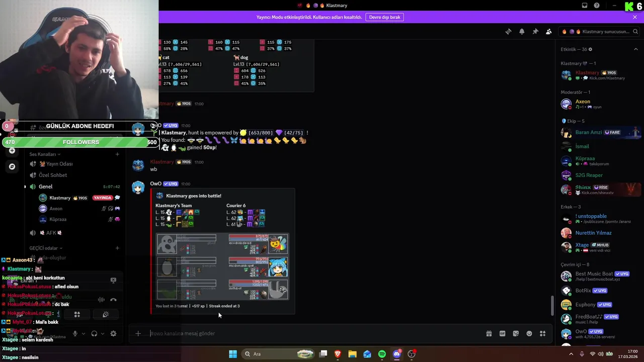The image size is (644, 362).
Task: Open the emoji picker icon
Action: pos(529,333)
